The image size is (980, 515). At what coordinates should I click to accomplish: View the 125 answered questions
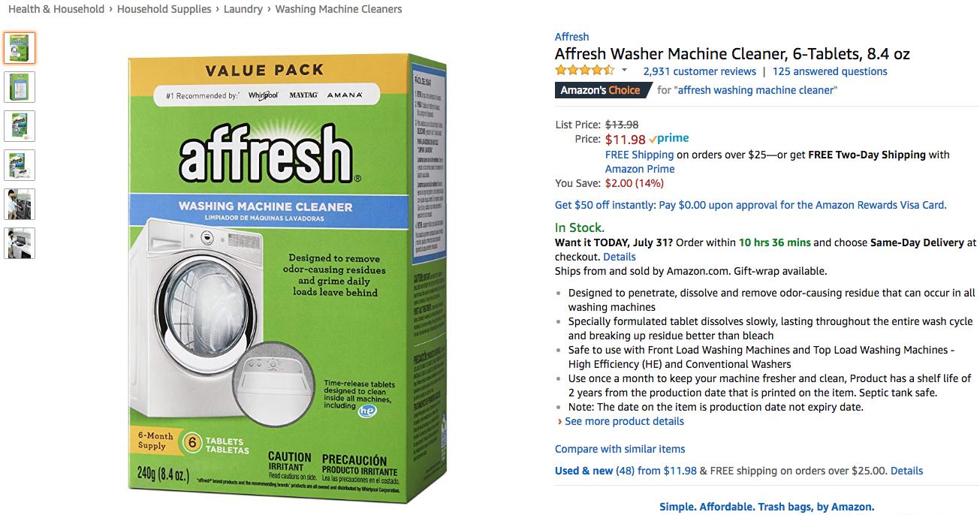coord(830,71)
